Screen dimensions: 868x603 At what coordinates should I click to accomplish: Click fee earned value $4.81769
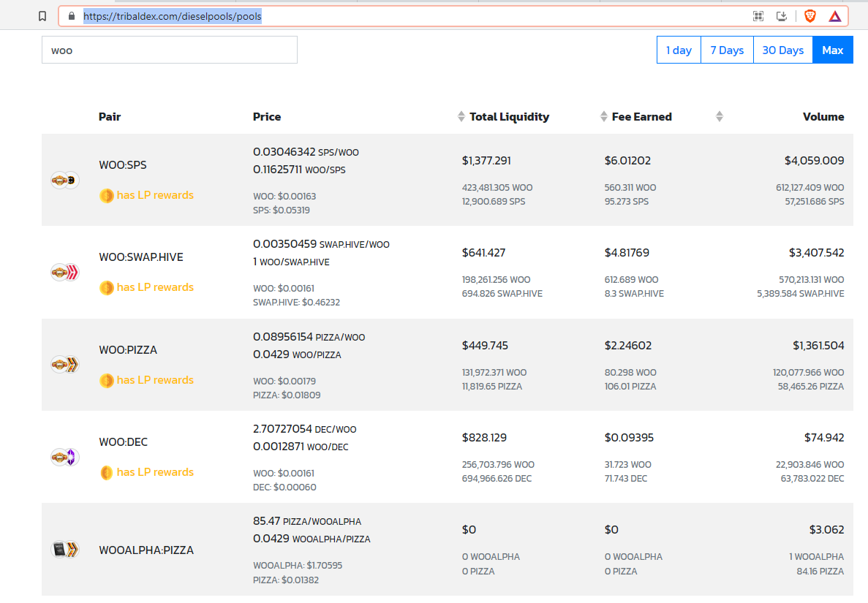click(627, 253)
